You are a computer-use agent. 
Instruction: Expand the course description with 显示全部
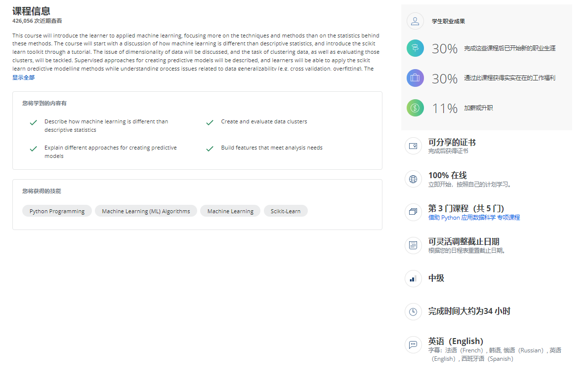[x=23, y=77]
